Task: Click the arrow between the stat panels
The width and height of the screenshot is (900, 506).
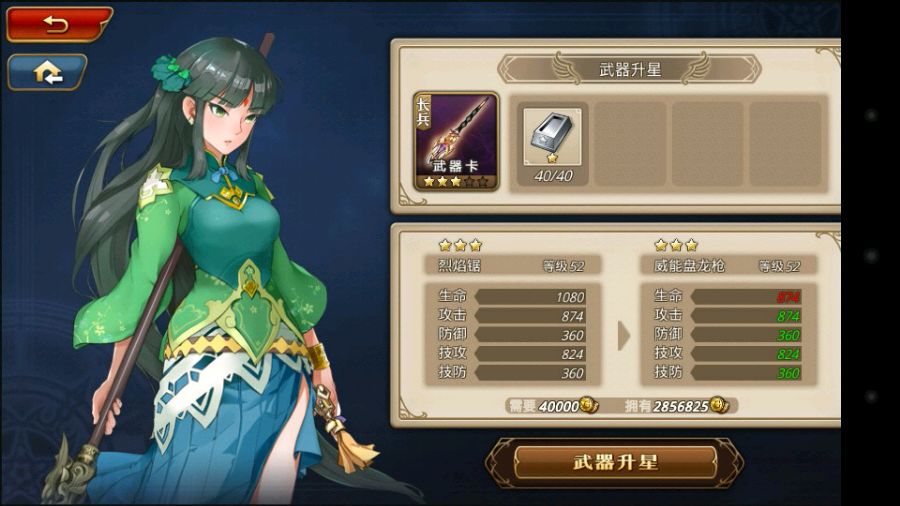Action: click(x=623, y=336)
